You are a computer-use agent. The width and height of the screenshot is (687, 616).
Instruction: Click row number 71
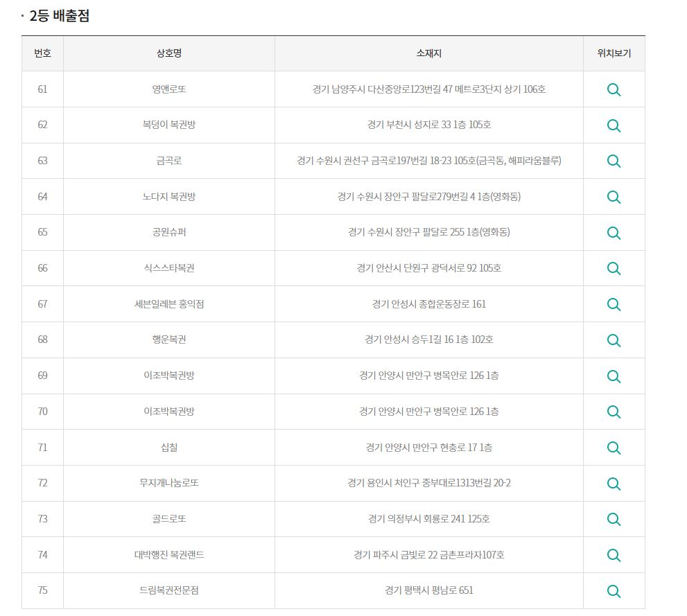pyautogui.click(x=42, y=448)
